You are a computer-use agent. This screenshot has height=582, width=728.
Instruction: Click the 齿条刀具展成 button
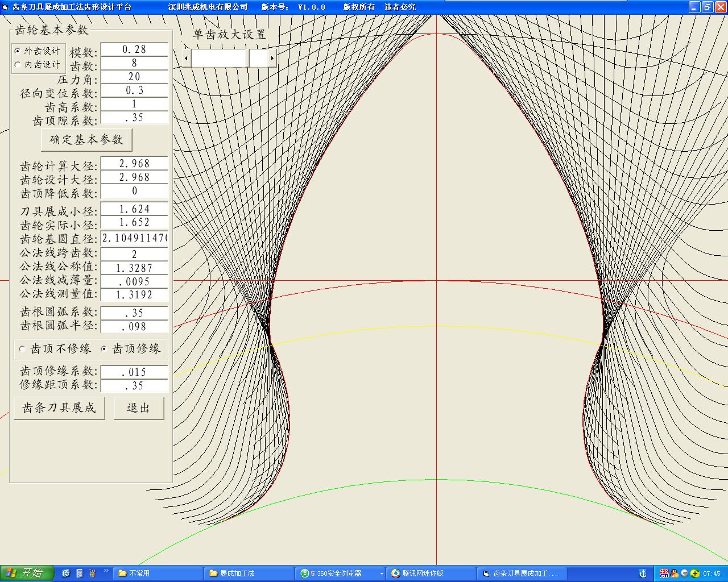click(59, 408)
